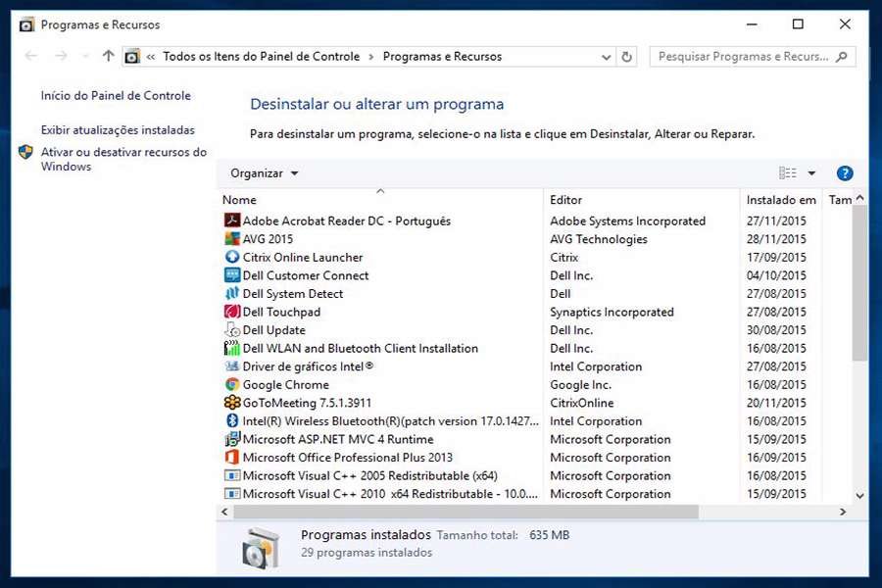882x588 pixels.
Task: Open the help question mark button
Action: pyautogui.click(x=845, y=173)
